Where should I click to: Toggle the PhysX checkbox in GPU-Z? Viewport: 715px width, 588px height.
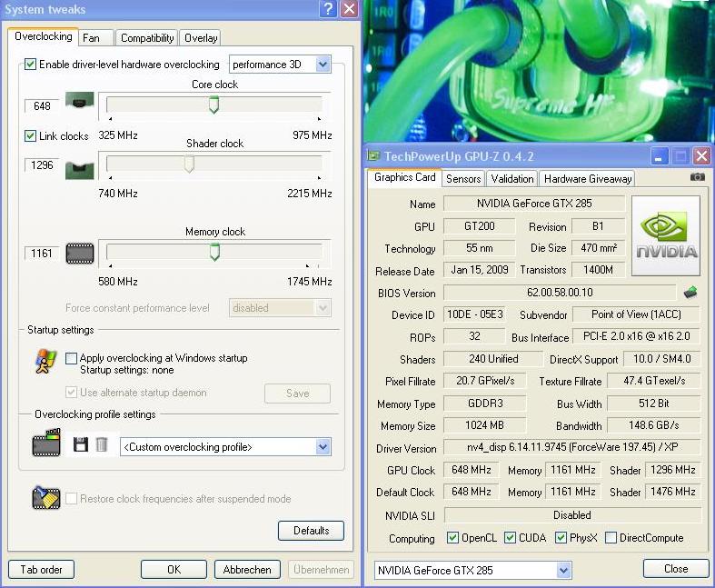tap(561, 538)
